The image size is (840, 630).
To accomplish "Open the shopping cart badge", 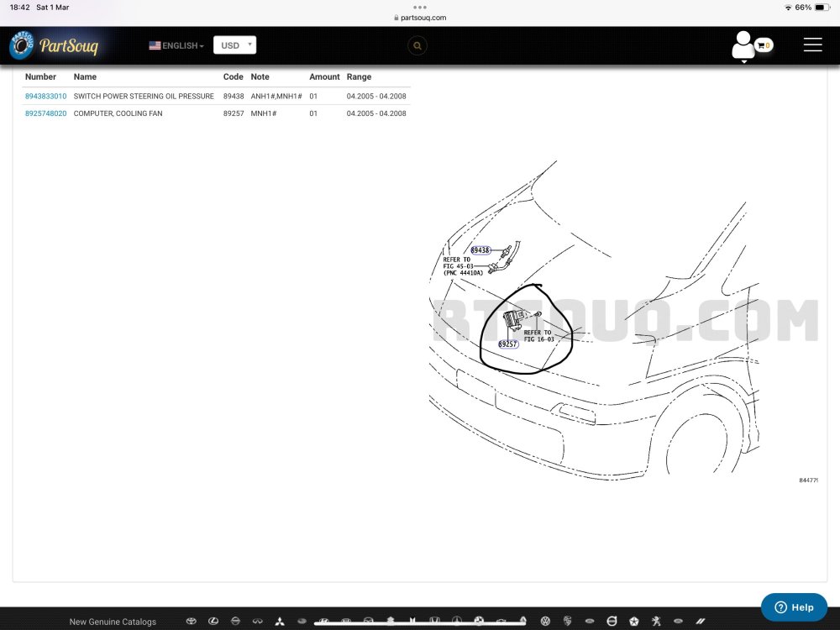I will tap(764, 45).
